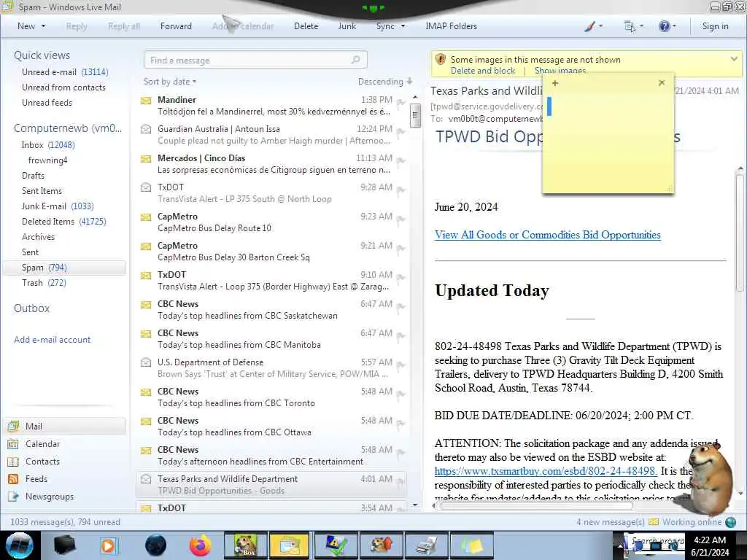Flag the Mandiner message
This screenshot has width=747, height=560.
[400, 103]
